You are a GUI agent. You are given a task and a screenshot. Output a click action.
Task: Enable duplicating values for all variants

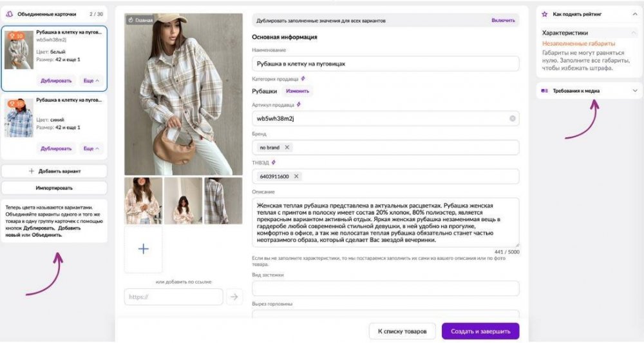pyautogui.click(x=503, y=21)
